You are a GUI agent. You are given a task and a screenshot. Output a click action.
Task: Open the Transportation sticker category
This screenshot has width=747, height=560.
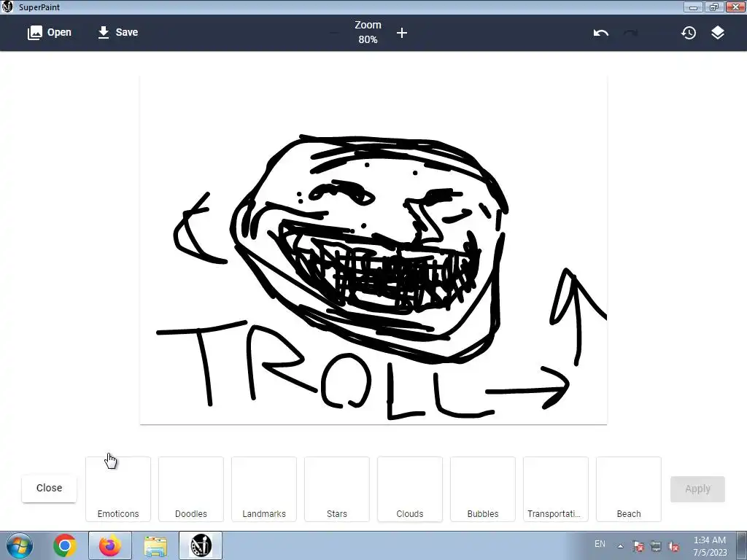[555, 489]
